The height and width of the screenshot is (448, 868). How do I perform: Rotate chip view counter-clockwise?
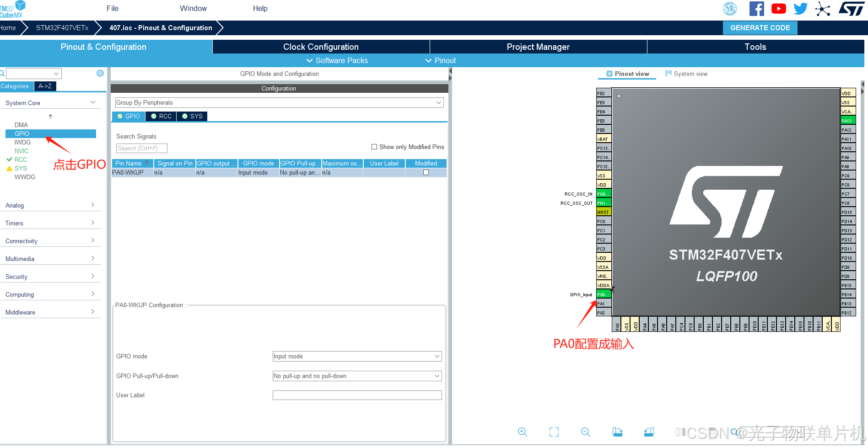coord(649,432)
